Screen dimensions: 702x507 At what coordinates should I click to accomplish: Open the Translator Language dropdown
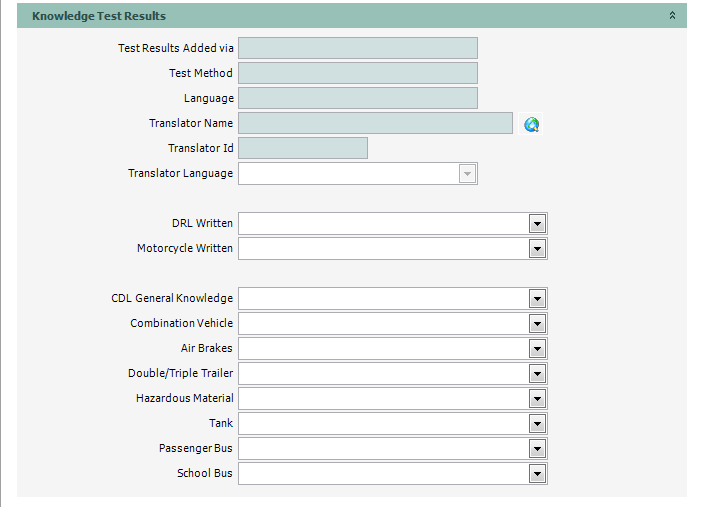click(466, 174)
